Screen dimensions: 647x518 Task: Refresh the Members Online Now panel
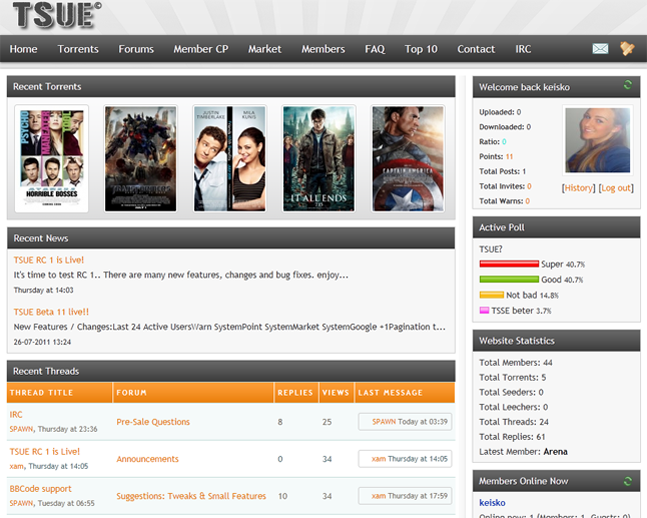[628, 481]
